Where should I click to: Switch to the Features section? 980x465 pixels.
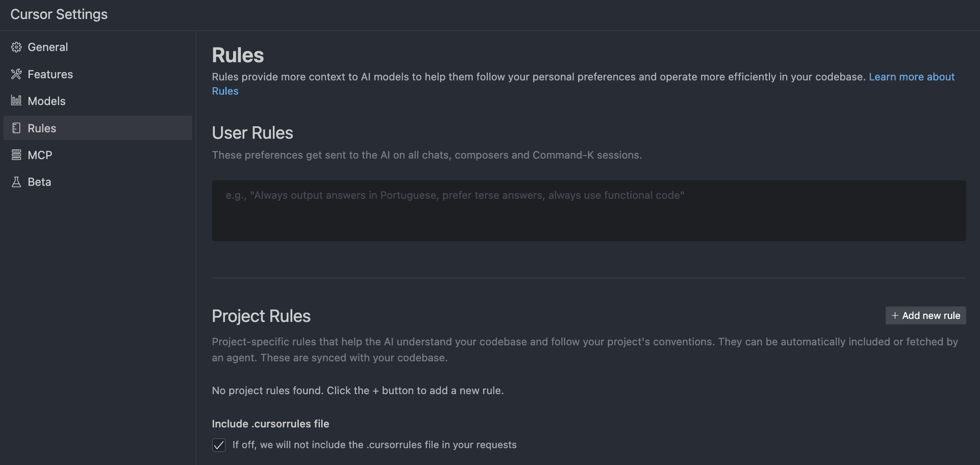pos(50,74)
